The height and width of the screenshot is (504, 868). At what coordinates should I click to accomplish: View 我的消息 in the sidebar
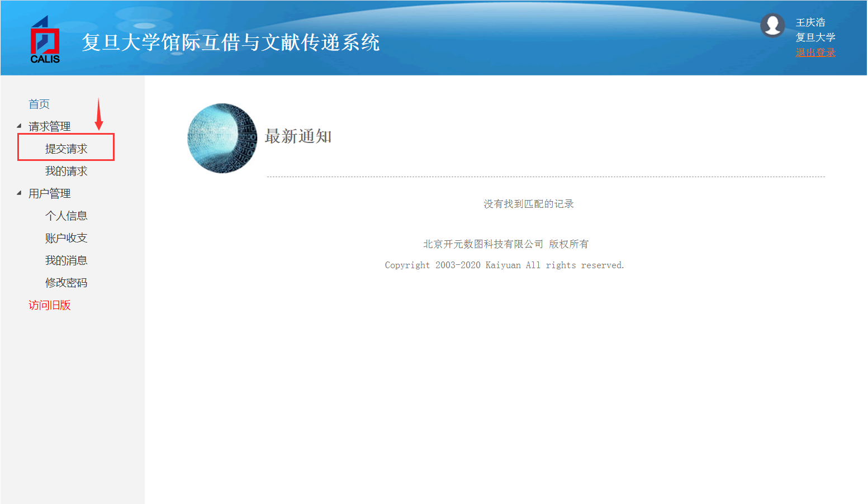point(66,260)
